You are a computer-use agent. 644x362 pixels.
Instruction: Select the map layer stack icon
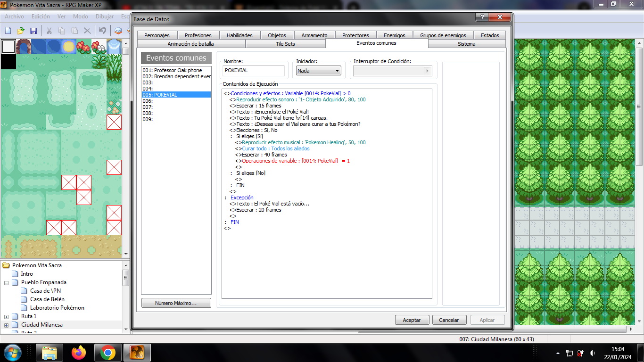coord(118,31)
